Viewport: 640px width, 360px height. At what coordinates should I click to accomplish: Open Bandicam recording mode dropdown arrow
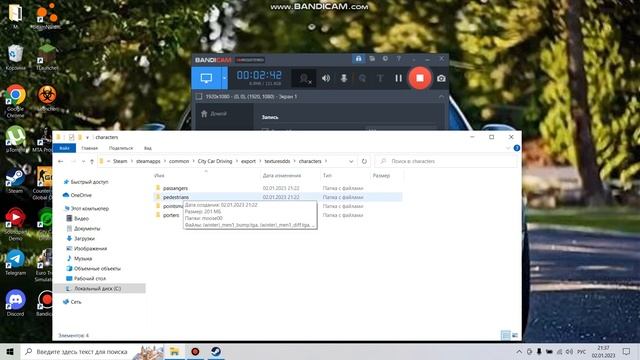tap(224, 78)
